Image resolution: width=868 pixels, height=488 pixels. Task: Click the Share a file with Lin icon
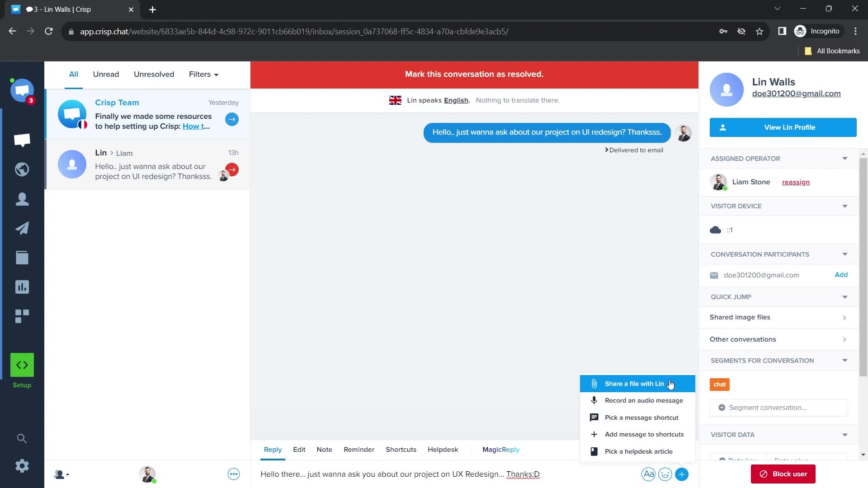point(594,383)
